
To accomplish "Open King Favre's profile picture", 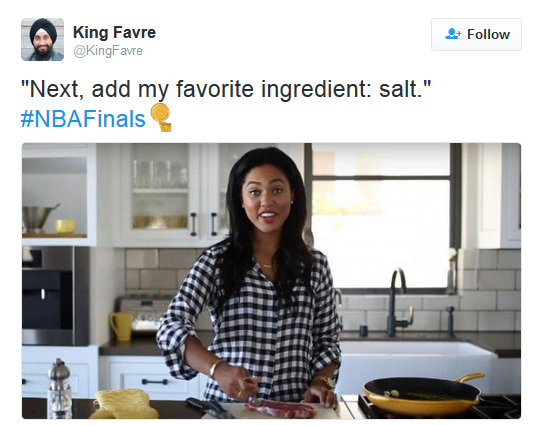I will (x=43, y=39).
